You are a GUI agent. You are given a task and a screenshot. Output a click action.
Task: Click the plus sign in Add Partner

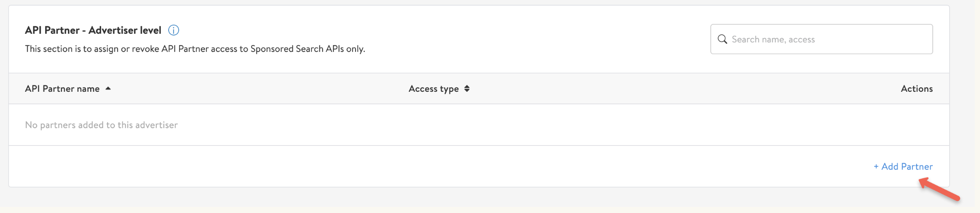click(876, 167)
